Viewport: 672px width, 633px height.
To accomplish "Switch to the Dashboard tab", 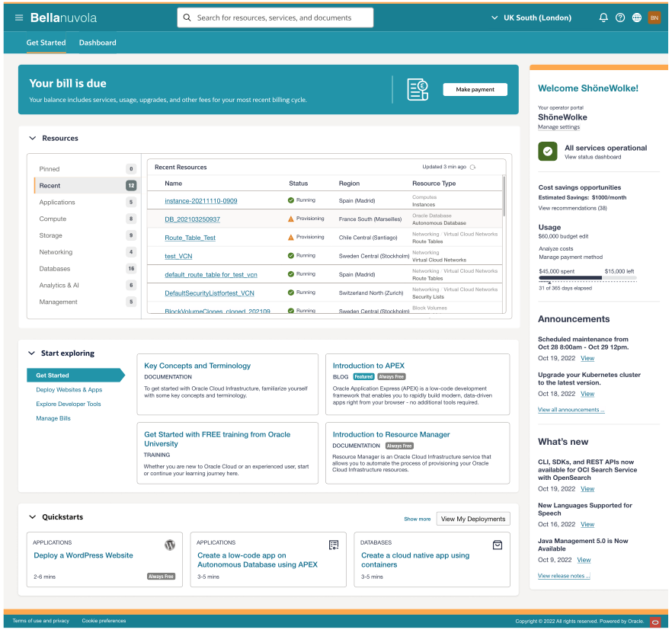I will coord(97,43).
